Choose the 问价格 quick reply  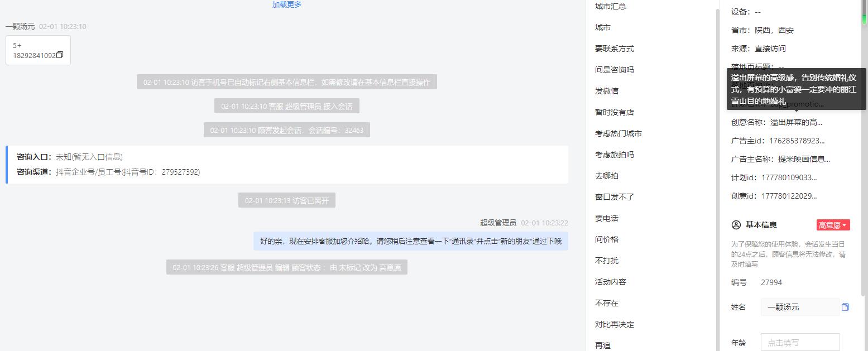(x=607, y=239)
